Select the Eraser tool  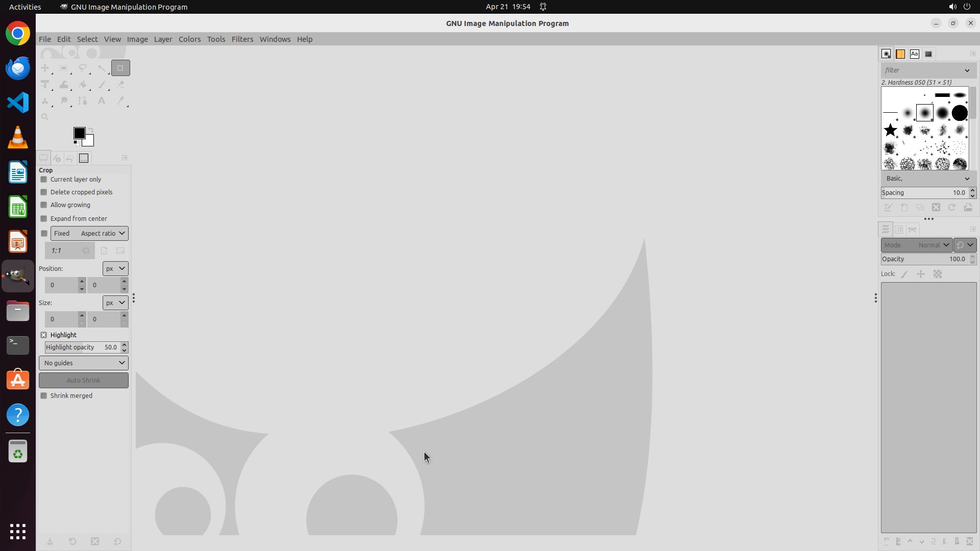pos(120,85)
